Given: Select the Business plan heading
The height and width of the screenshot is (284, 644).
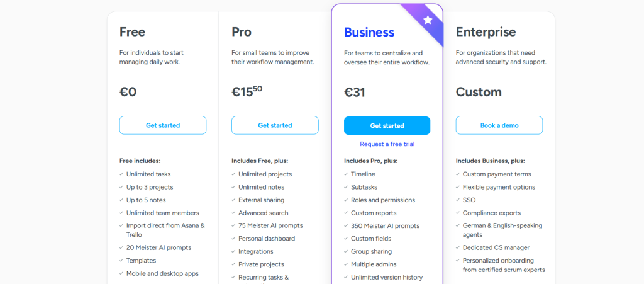Looking at the screenshot, I should click(369, 32).
